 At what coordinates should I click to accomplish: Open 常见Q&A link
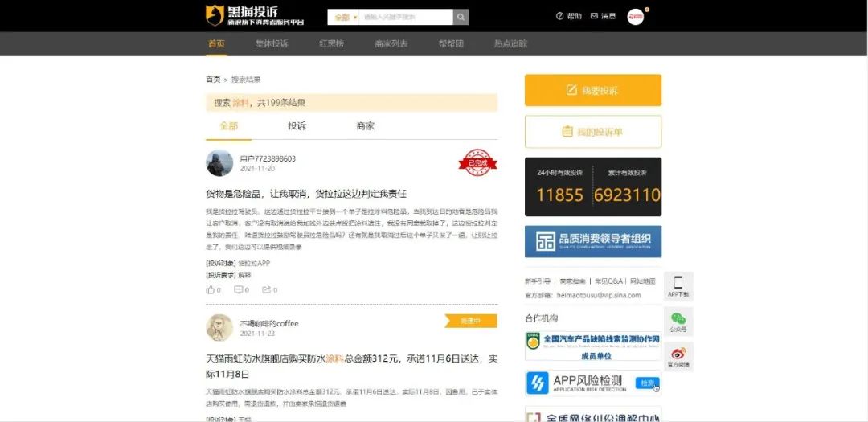coord(608,281)
